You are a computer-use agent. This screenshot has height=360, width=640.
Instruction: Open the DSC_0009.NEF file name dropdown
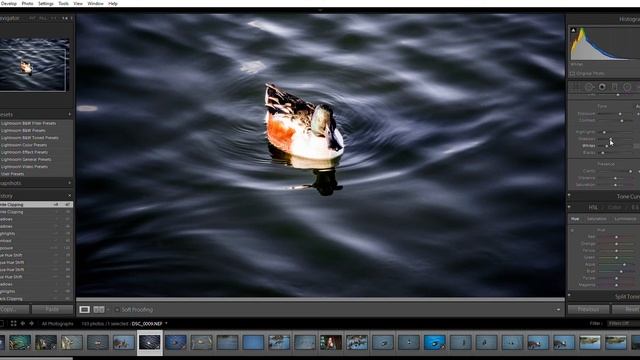(166, 324)
